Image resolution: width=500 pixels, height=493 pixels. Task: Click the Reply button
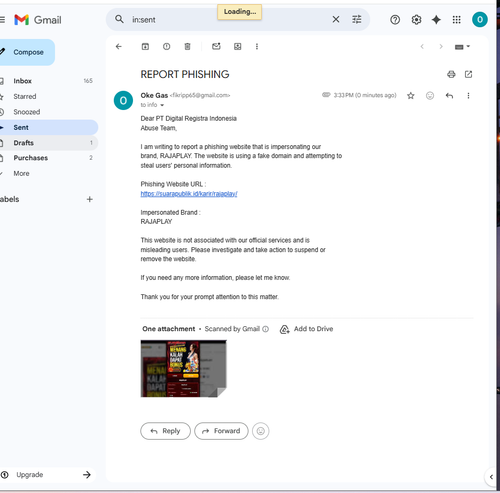(x=165, y=431)
